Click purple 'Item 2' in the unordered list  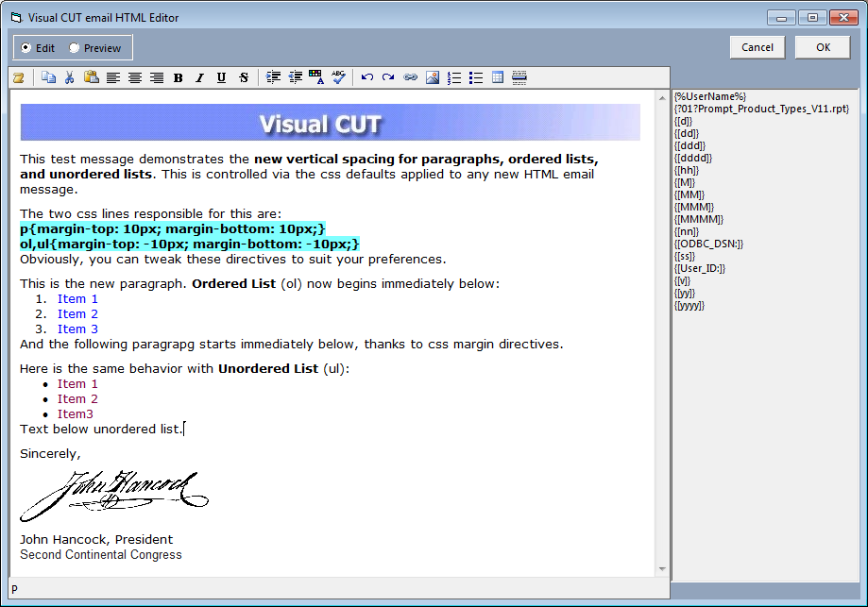coord(77,399)
